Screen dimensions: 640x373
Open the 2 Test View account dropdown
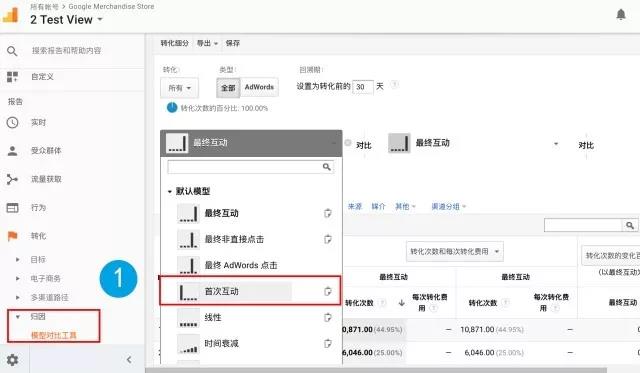[66, 20]
